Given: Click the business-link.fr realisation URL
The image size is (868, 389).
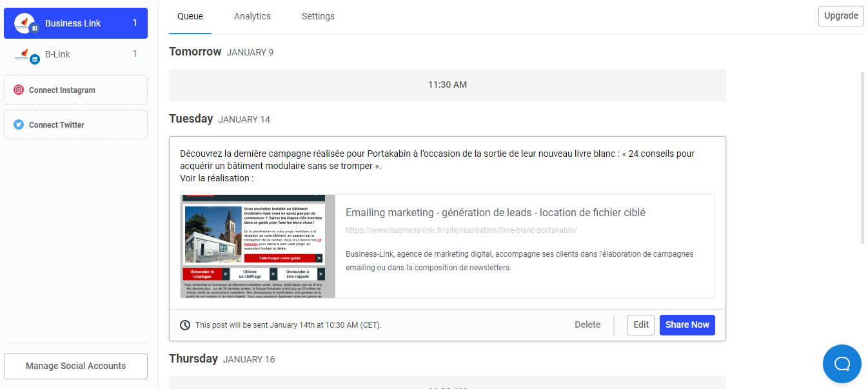Looking at the screenshot, I should tap(461, 230).
